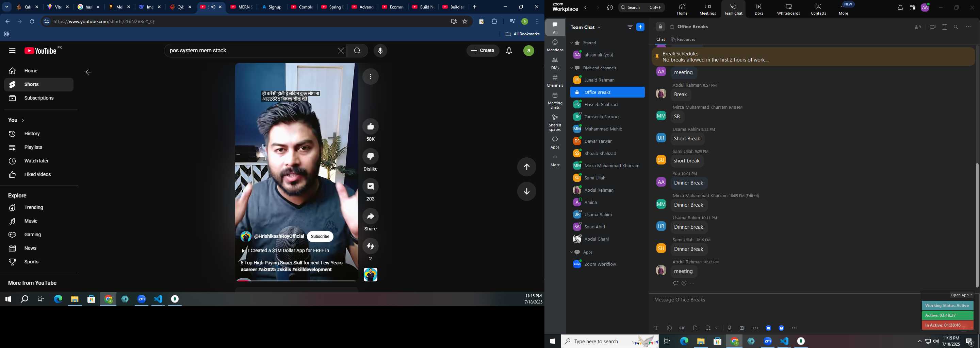Image resolution: width=980 pixels, height=348 pixels.
Task: Open Zoom More tab with NEW badge
Action: tap(844, 9)
